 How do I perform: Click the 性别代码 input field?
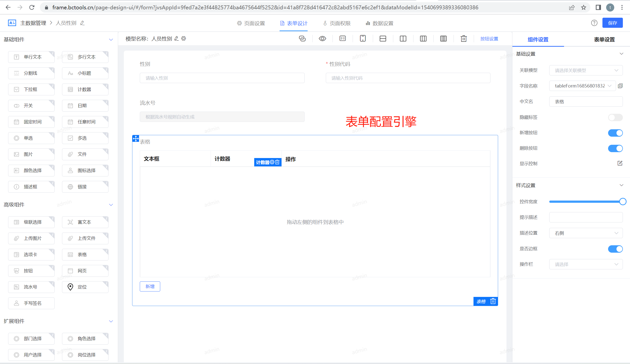click(408, 78)
